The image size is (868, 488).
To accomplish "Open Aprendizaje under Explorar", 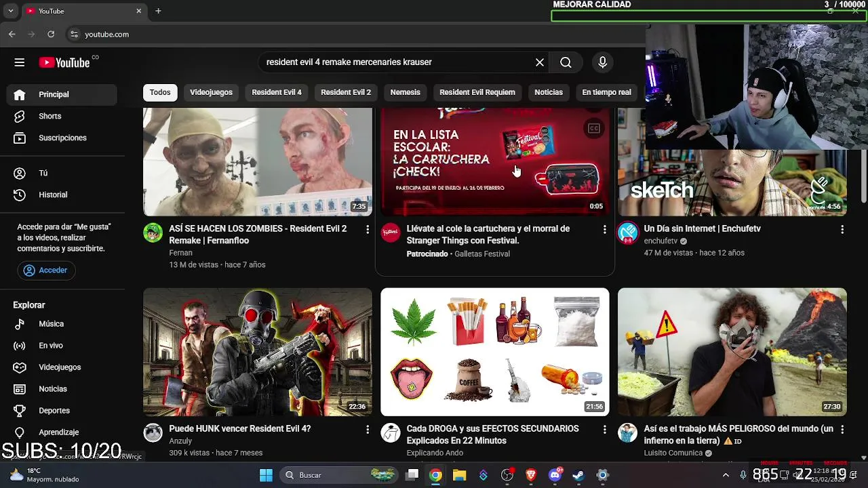I will click(62, 432).
